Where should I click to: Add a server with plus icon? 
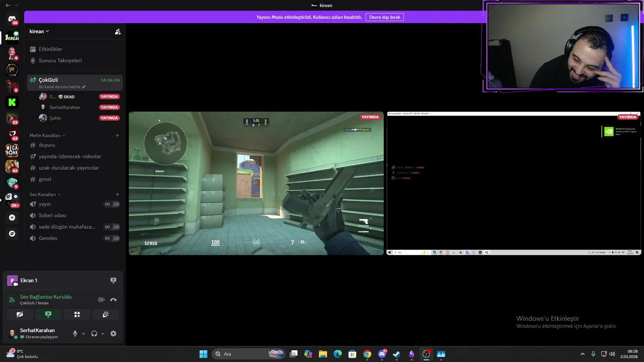click(12, 218)
